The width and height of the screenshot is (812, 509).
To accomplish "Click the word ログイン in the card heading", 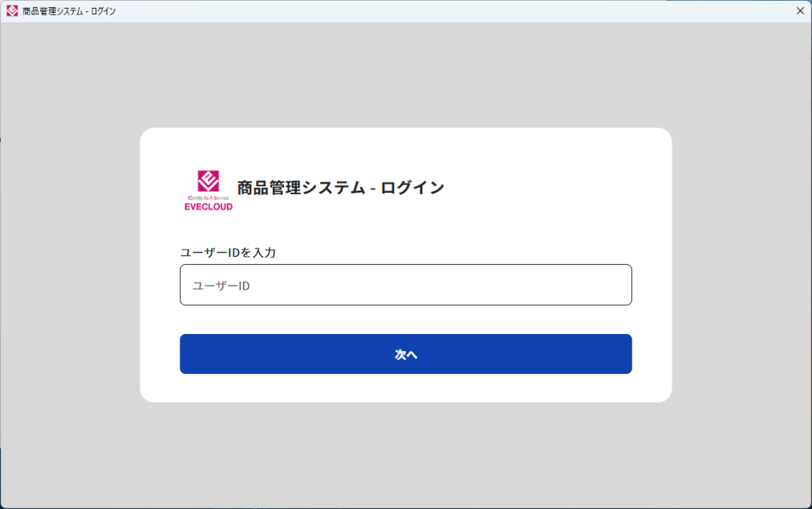I will click(412, 188).
